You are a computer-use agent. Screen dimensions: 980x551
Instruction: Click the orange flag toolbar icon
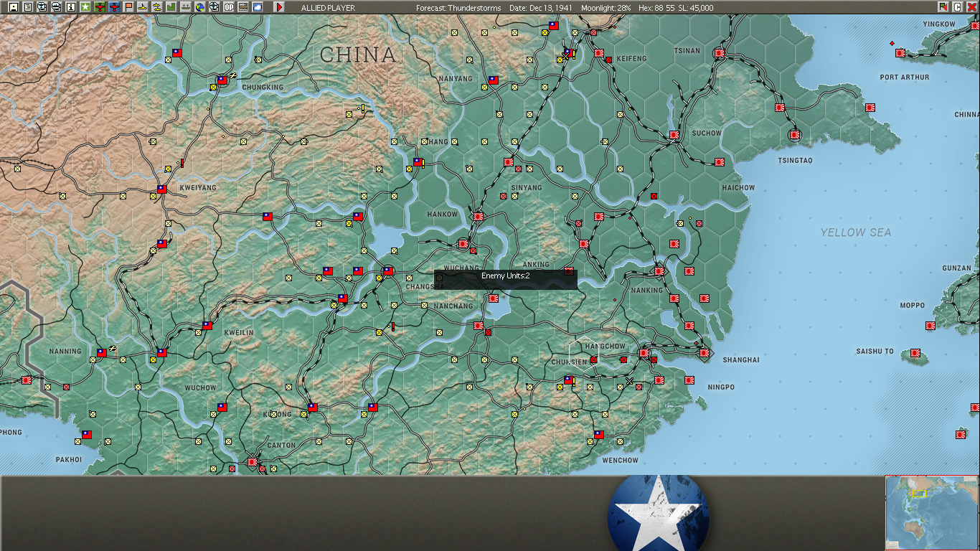coord(128,6)
